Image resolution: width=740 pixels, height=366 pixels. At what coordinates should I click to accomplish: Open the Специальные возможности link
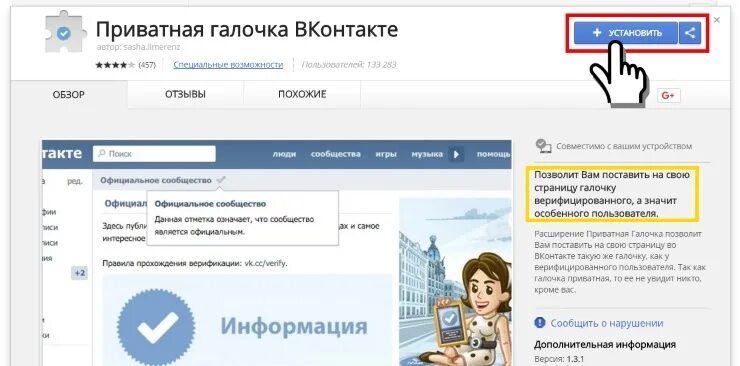228,65
